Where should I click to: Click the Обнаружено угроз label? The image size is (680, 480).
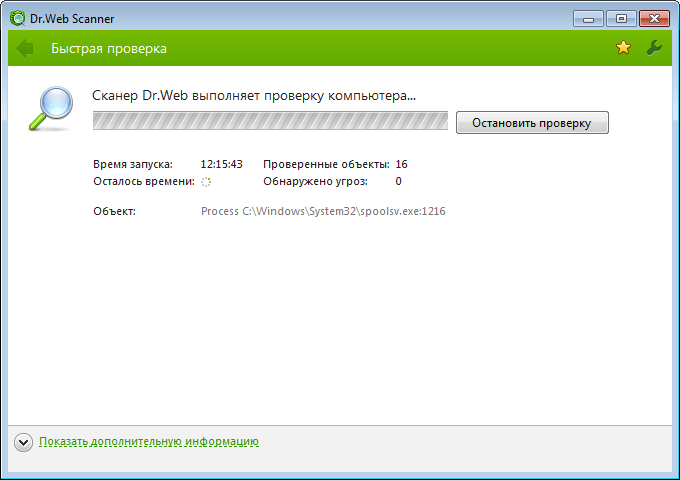[315, 182]
